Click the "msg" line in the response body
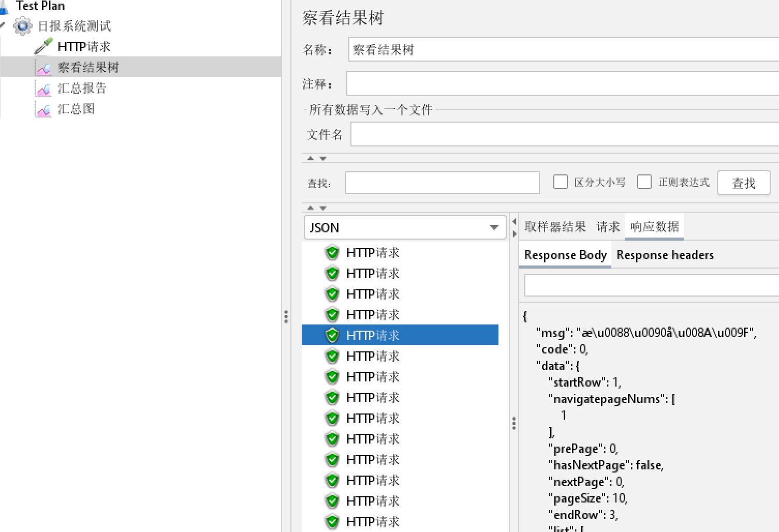This screenshot has height=532, width=779. (x=646, y=333)
